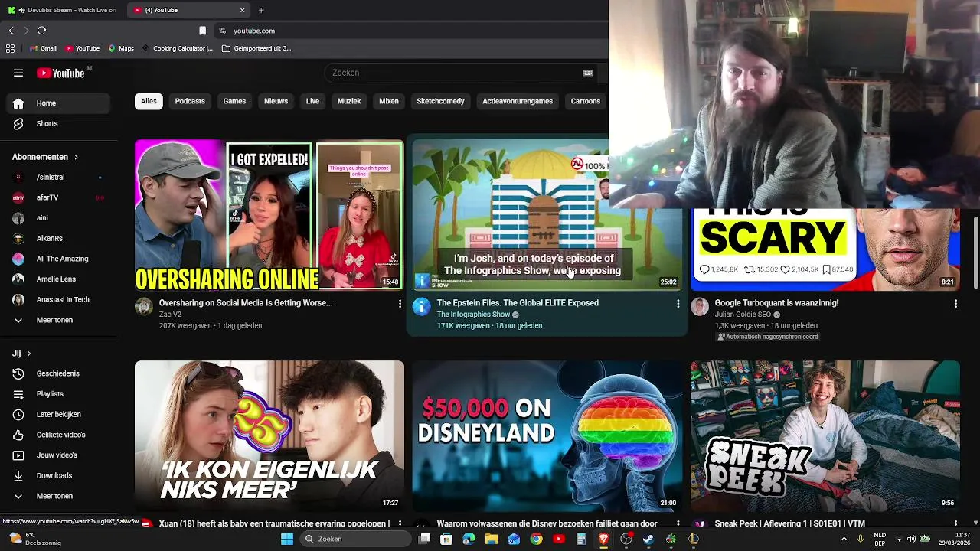
Task: Open the Sneak Peek video thumbnail
Action: [825, 436]
